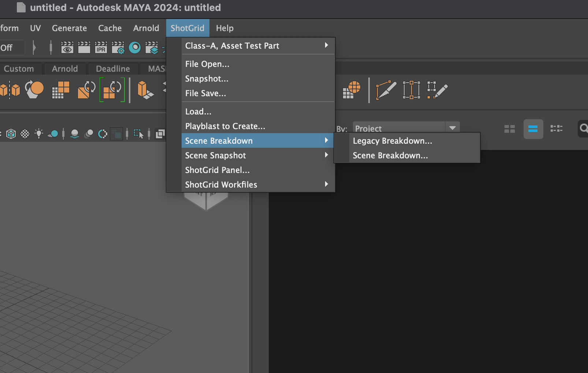Expand the Scene Snapshot submenu
The height and width of the screenshot is (373, 588).
[x=258, y=155]
